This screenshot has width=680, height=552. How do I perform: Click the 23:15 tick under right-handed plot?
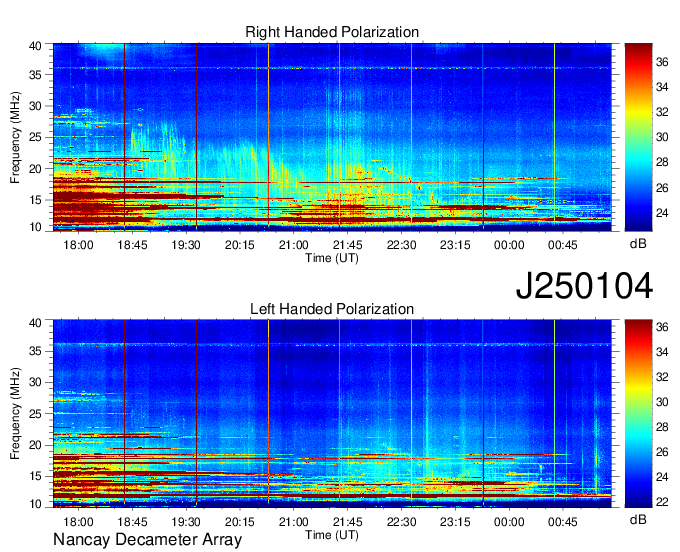455,245
